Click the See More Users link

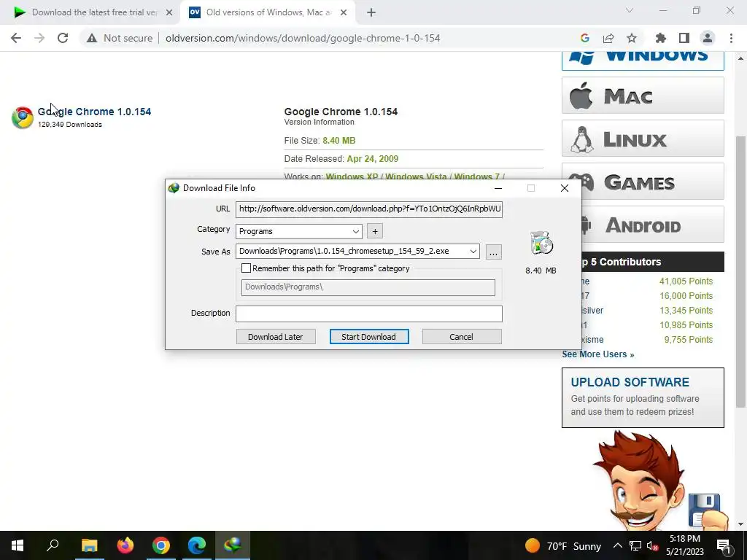[598, 354]
